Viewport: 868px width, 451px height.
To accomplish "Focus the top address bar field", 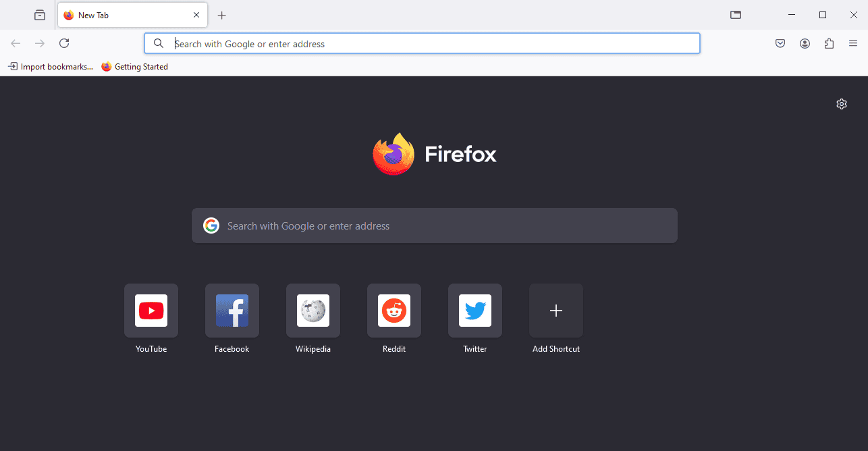I will 422,43.
